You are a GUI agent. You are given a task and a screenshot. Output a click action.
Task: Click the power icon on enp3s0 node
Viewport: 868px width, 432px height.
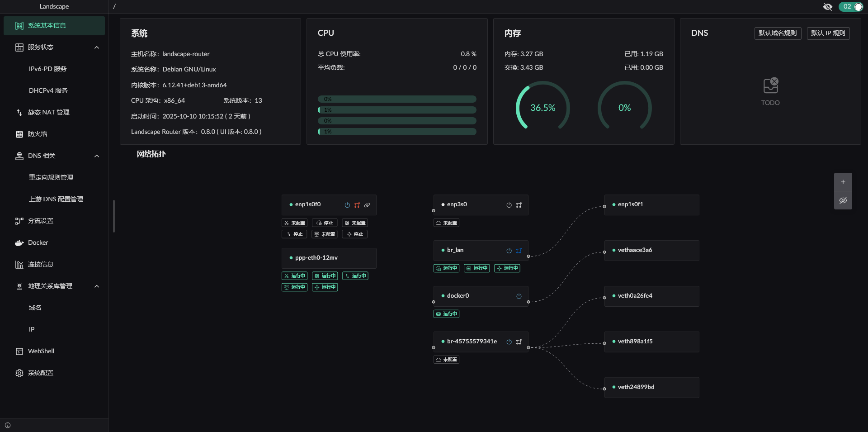click(509, 205)
